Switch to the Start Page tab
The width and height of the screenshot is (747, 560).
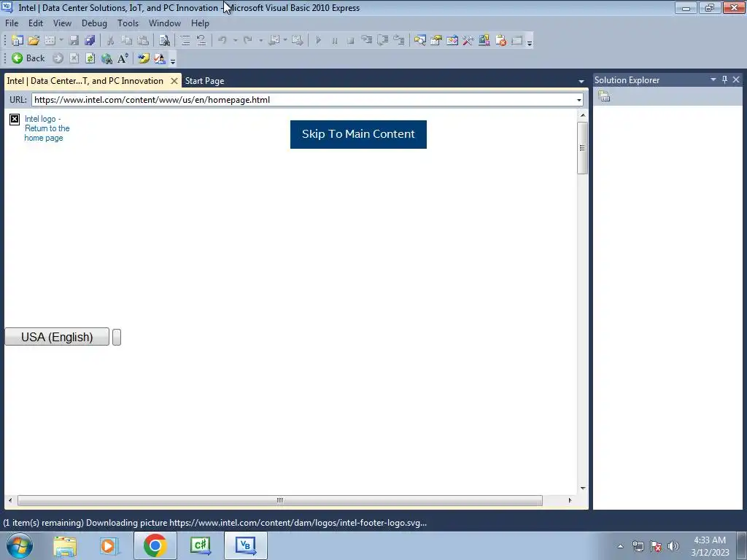click(x=205, y=81)
